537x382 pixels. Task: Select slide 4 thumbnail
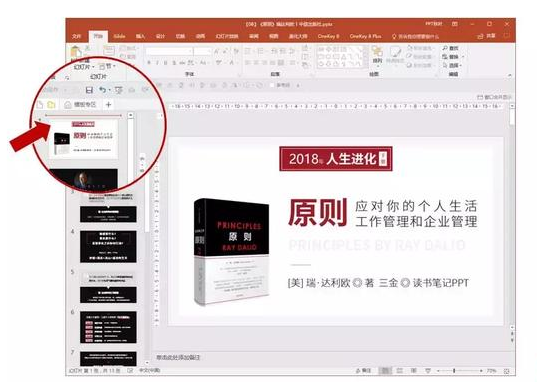click(108, 247)
